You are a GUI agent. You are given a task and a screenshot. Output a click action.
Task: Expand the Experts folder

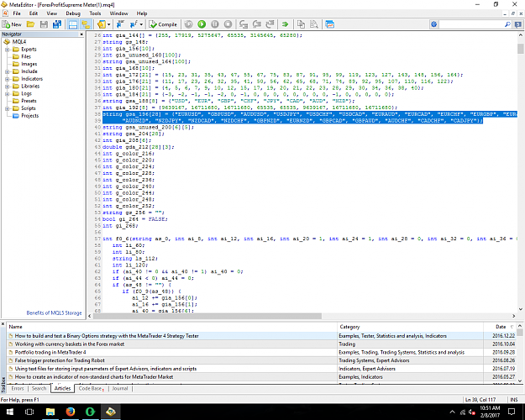tap(7, 50)
